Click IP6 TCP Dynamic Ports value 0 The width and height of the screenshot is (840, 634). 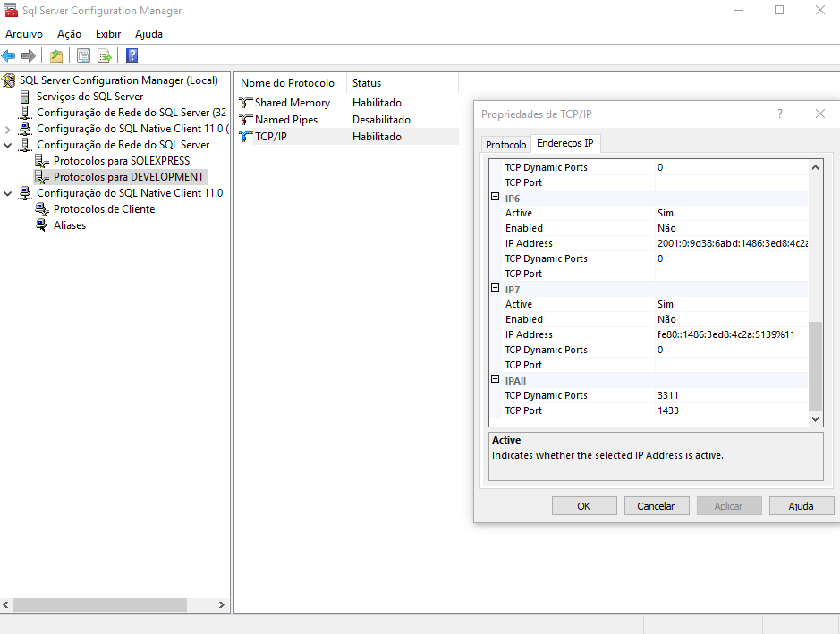point(731,258)
